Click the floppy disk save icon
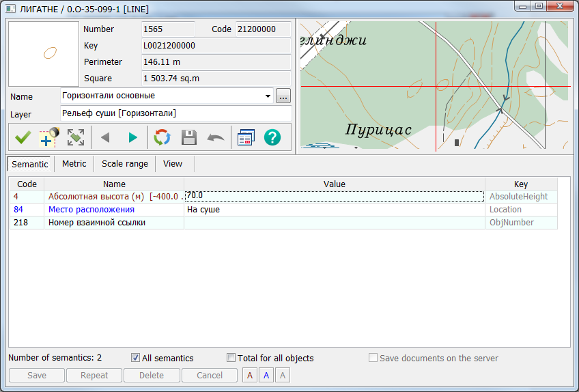Image resolution: width=579 pixels, height=392 pixels. click(189, 137)
